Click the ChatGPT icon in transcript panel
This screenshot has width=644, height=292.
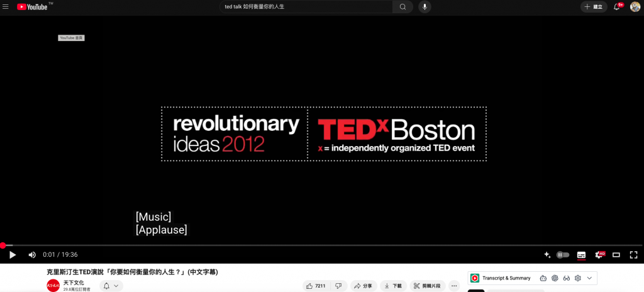(x=555, y=278)
